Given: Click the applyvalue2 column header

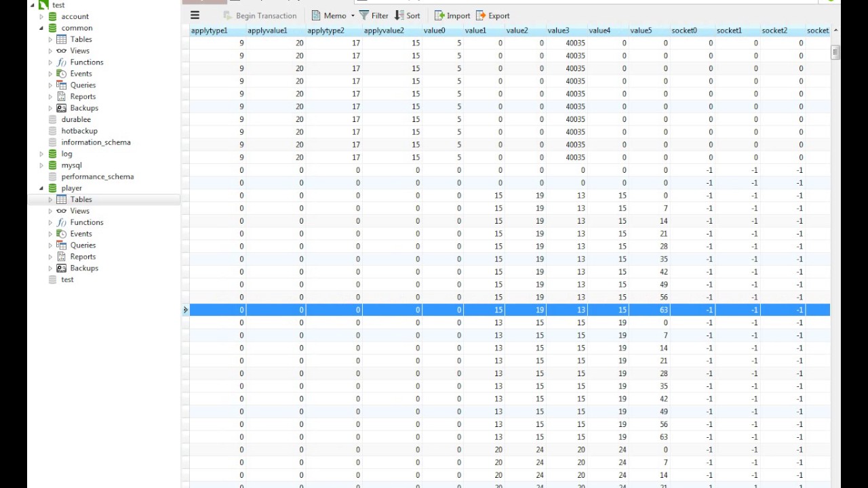Looking at the screenshot, I should pyautogui.click(x=392, y=30).
